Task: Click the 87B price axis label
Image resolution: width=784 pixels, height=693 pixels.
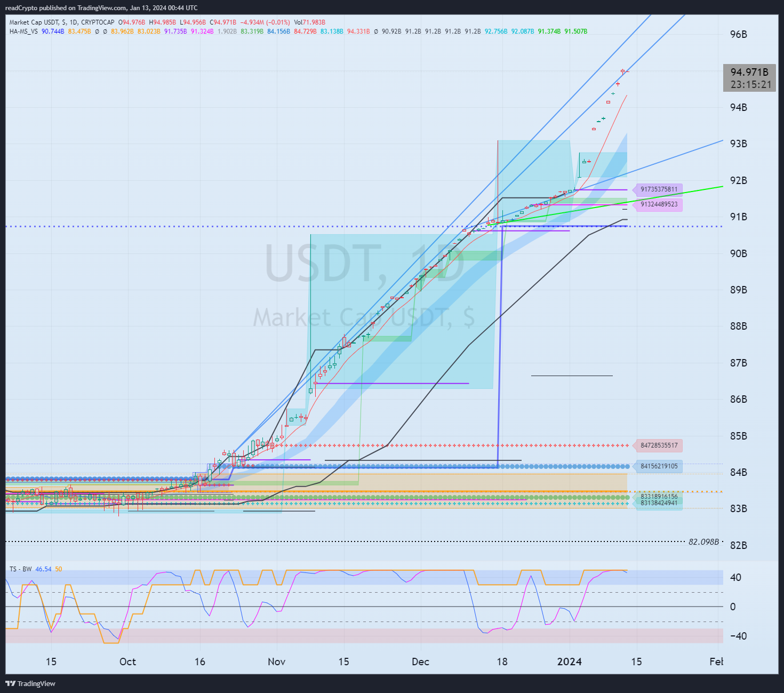Action: [738, 363]
